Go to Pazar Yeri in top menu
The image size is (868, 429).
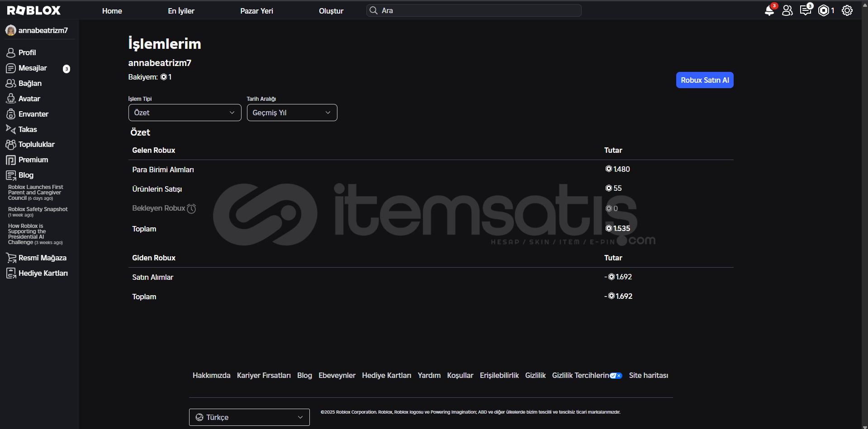coord(256,11)
